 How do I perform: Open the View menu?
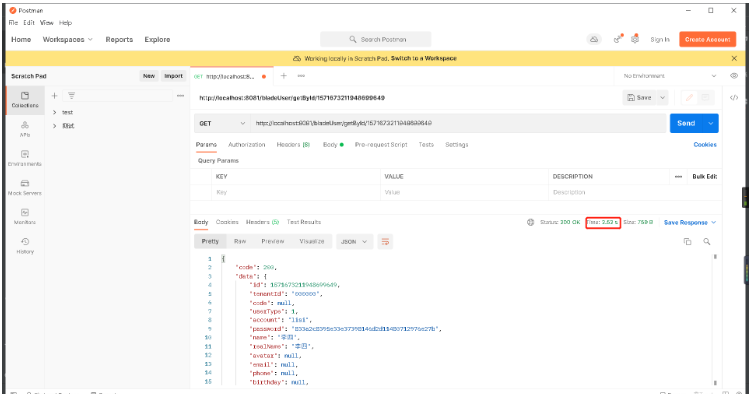[46, 23]
